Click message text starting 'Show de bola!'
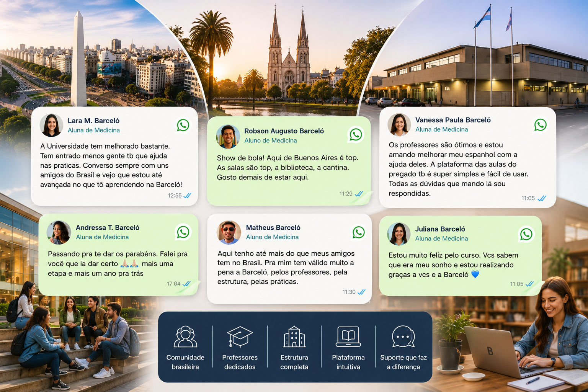The height and width of the screenshot is (392, 588). (x=287, y=167)
